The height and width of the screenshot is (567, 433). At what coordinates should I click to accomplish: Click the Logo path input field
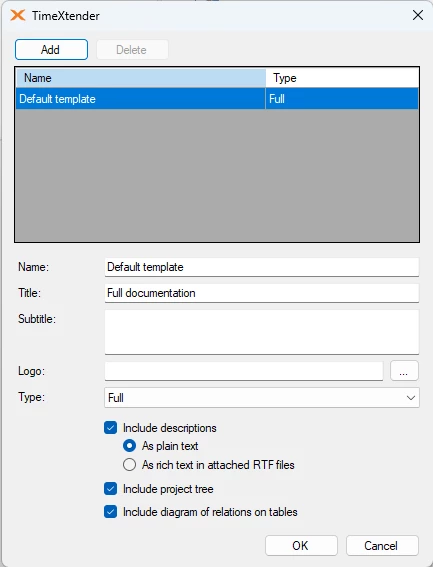[x=244, y=371]
